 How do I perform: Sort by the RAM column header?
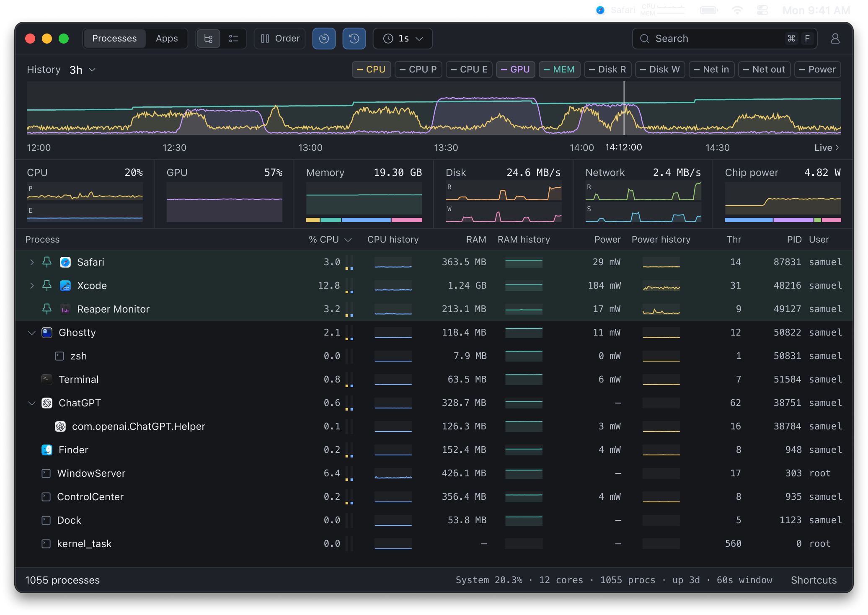pos(476,240)
